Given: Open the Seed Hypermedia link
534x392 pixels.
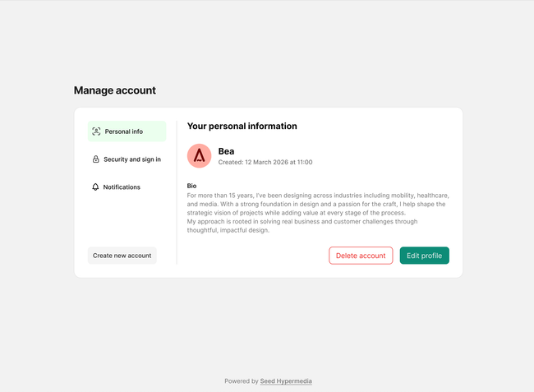Looking at the screenshot, I should point(286,381).
